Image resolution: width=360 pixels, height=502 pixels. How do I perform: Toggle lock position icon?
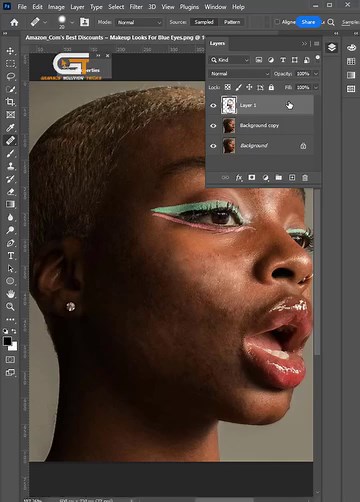click(249, 87)
